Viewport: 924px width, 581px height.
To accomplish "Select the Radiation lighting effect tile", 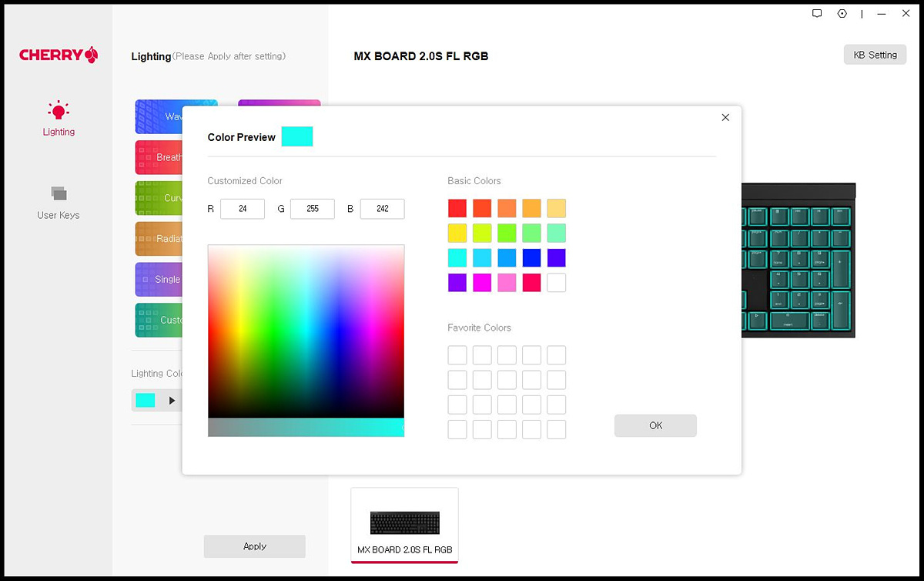I will [x=158, y=239].
